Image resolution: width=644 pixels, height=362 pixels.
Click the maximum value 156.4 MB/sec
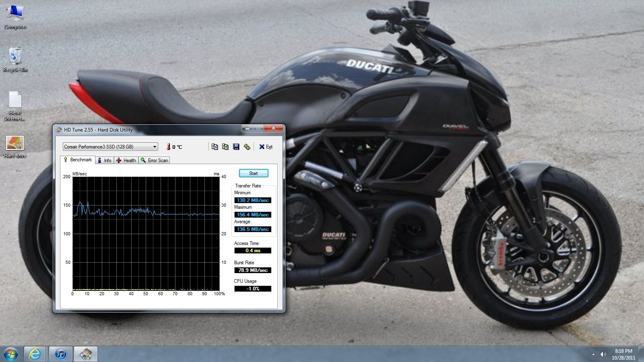pyautogui.click(x=253, y=215)
